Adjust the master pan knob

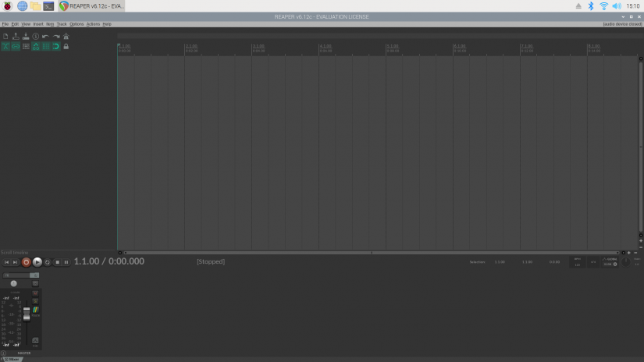pyautogui.click(x=13, y=284)
